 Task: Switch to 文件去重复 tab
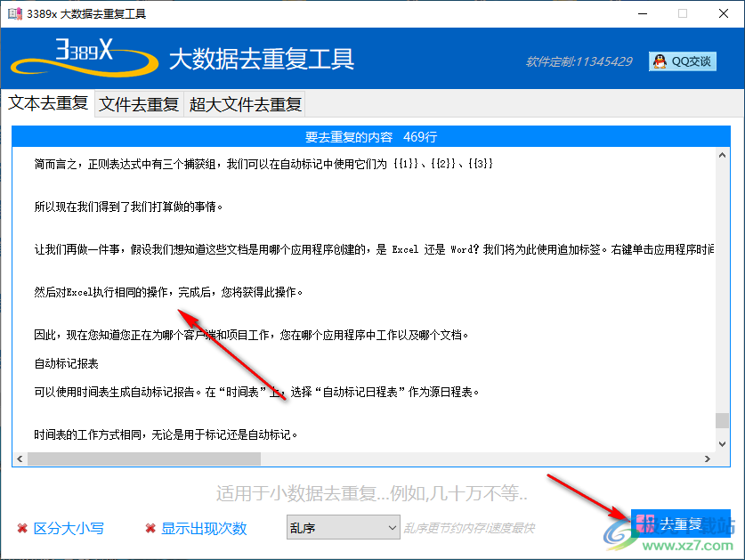[x=139, y=104]
